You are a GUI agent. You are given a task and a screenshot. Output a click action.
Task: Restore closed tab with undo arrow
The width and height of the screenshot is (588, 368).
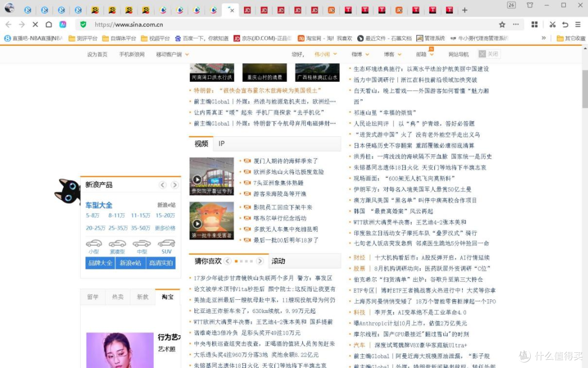[x=565, y=25]
